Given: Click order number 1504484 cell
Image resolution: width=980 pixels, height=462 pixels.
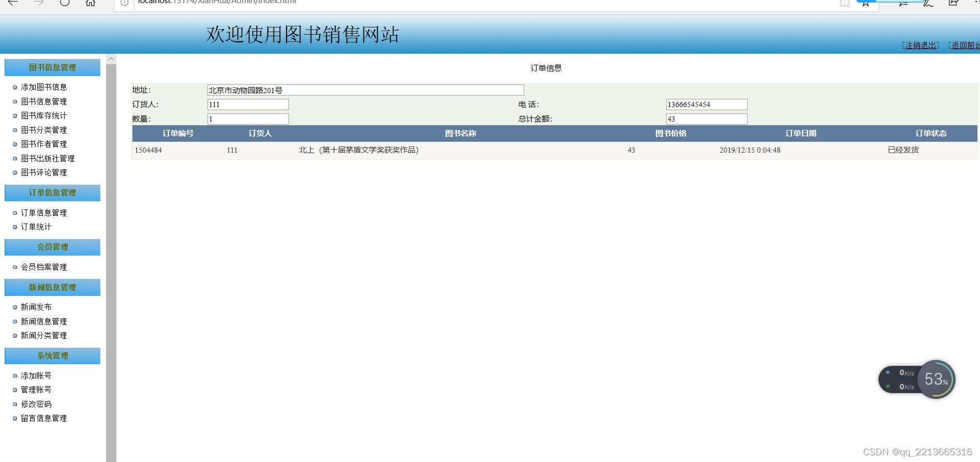Looking at the screenshot, I should tap(148, 150).
